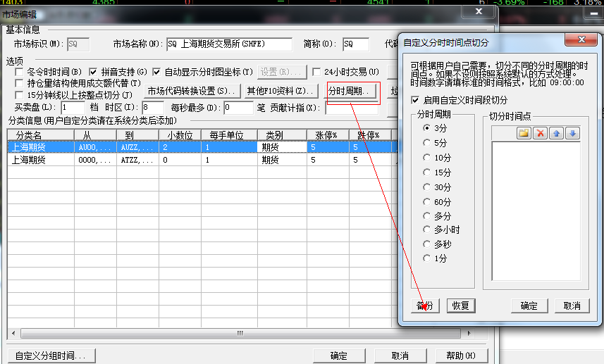Choose the 60分 period option
Screen dimensions: 604x364
[427, 201]
